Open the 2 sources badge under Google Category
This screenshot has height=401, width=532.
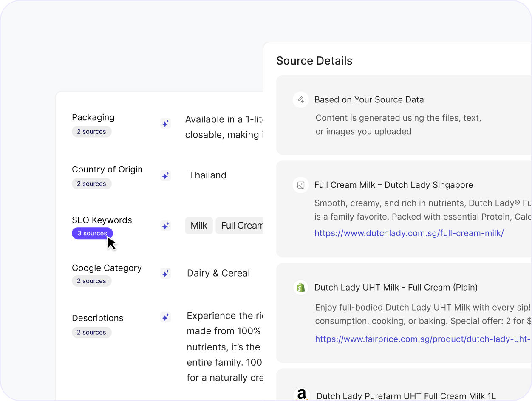pyautogui.click(x=92, y=281)
